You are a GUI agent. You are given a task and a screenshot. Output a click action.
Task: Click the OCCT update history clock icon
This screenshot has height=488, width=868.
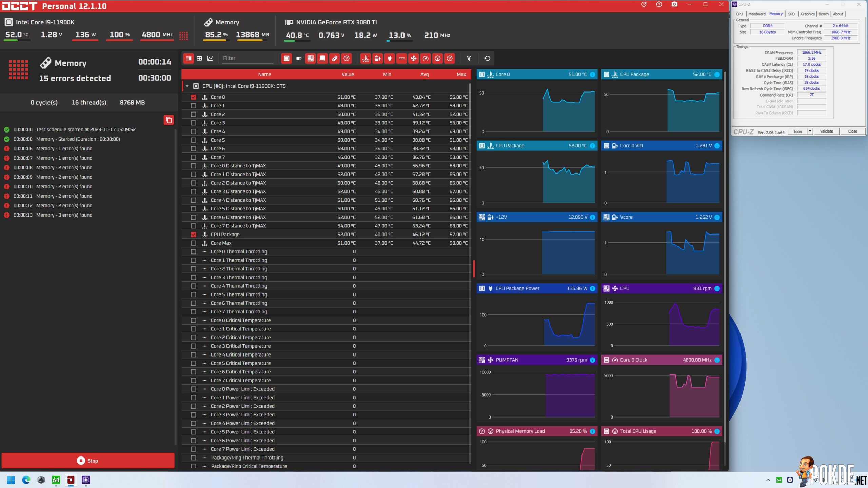coord(644,4)
